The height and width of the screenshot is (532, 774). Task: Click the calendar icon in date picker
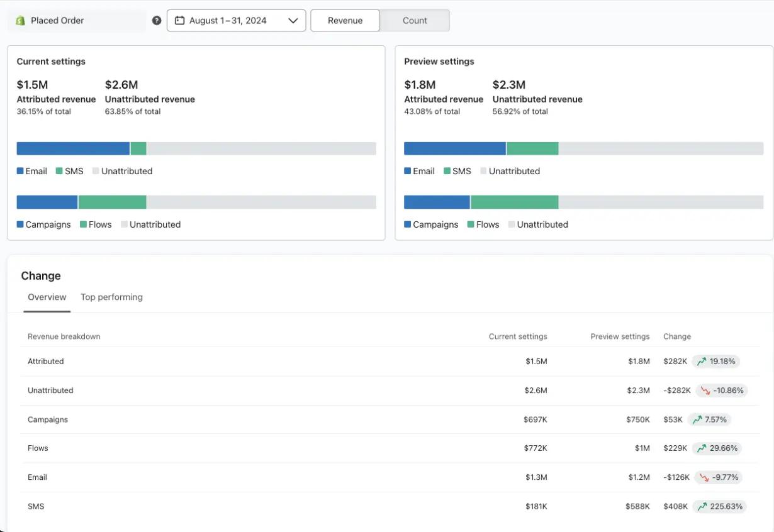(179, 21)
